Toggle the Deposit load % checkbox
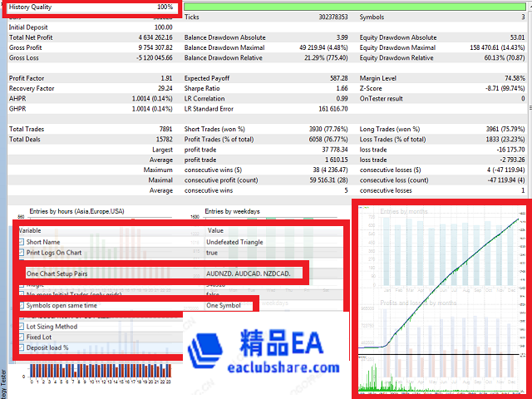This screenshot has height=399, width=532. click(22, 348)
